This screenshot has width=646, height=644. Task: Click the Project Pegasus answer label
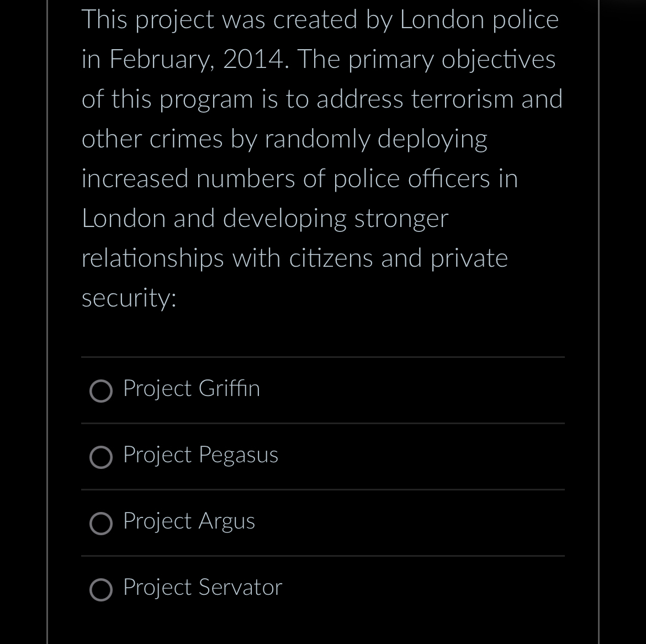pos(200,456)
